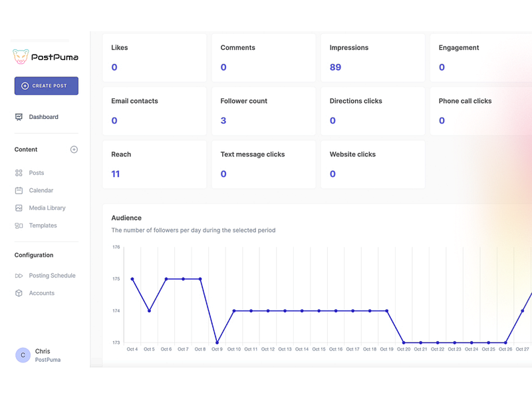Viewport: 532px width, 399px height.
Task: Navigate to Posting Schedule
Action: click(x=52, y=275)
